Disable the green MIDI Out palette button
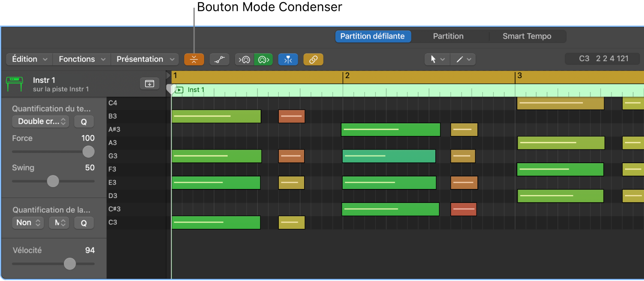The height and width of the screenshot is (281, 644). tap(263, 59)
